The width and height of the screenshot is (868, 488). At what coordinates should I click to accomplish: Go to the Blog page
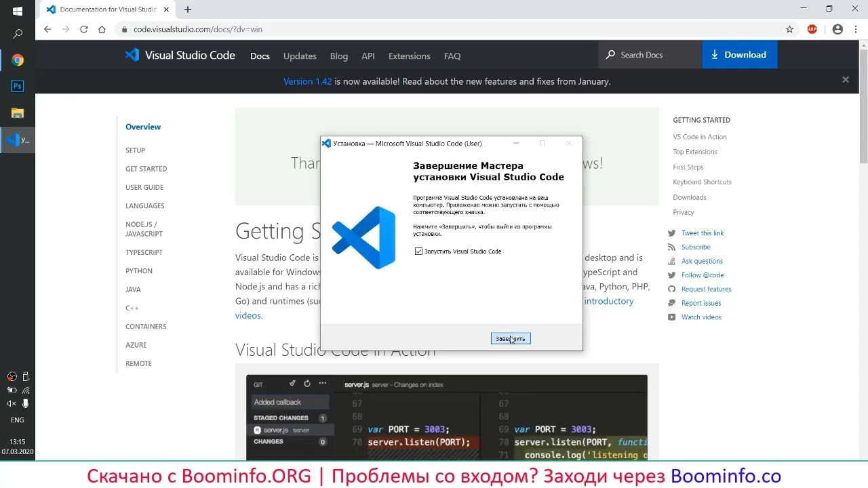click(339, 56)
